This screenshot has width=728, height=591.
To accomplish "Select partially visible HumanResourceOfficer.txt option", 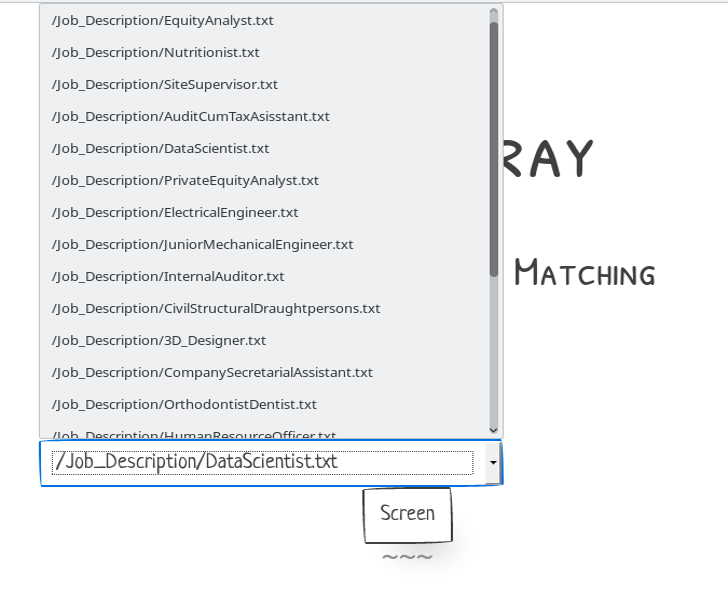I will [x=194, y=434].
